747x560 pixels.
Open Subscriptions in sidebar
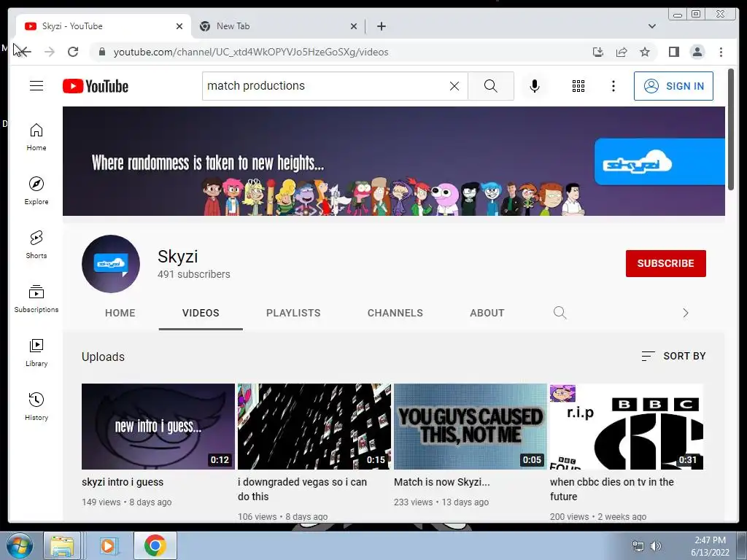(x=36, y=298)
